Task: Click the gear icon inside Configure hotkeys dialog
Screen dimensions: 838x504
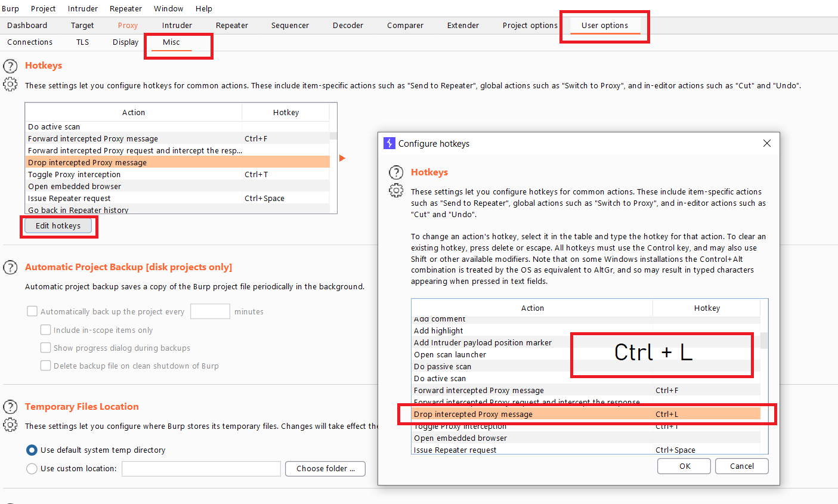Action: click(396, 190)
